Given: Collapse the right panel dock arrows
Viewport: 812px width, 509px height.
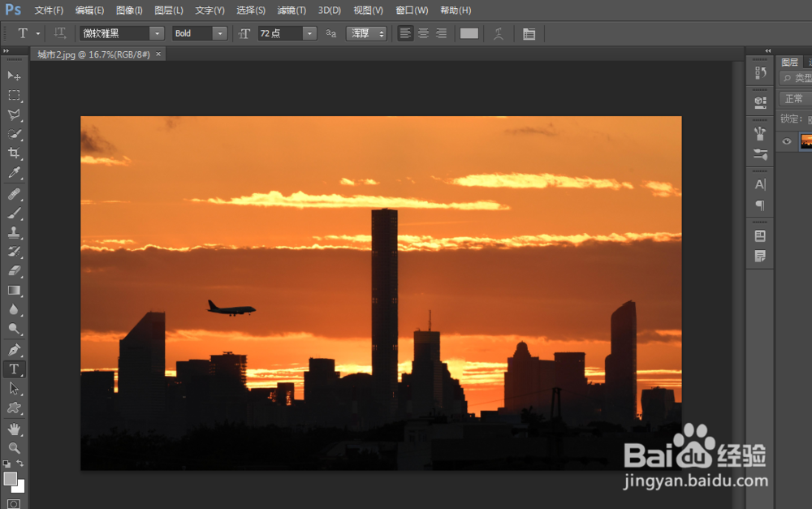Looking at the screenshot, I should [768, 51].
